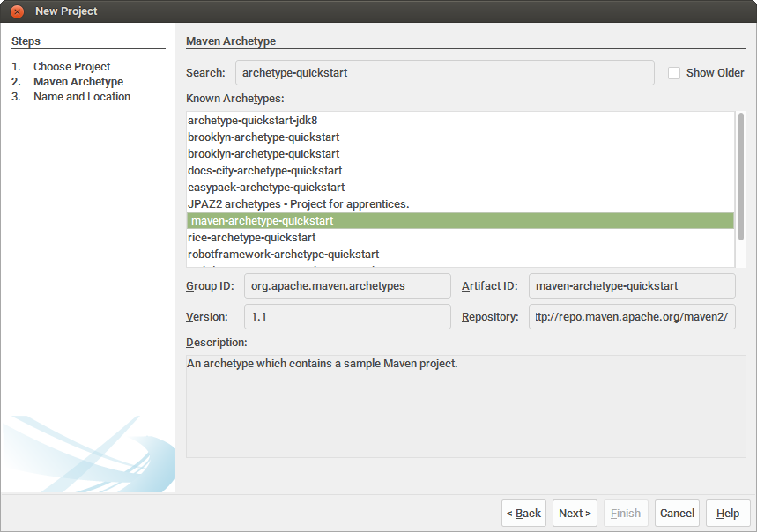Click the Repository URL field

point(631,316)
